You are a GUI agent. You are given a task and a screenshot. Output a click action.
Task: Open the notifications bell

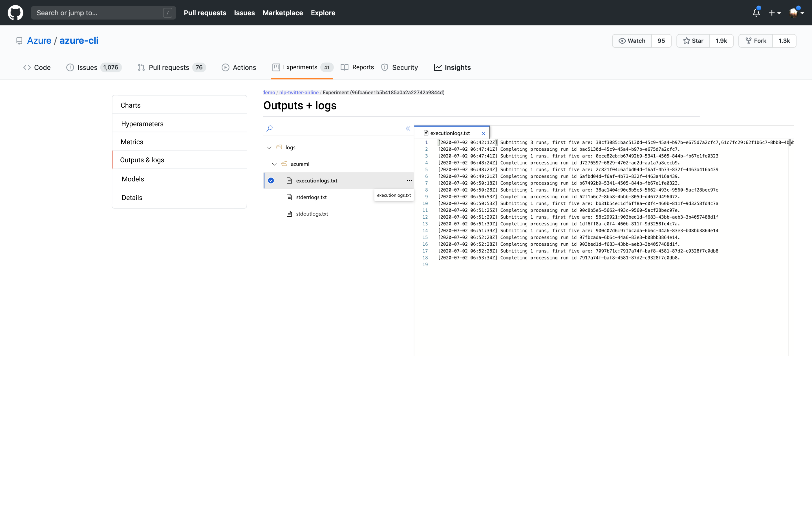(x=756, y=13)
